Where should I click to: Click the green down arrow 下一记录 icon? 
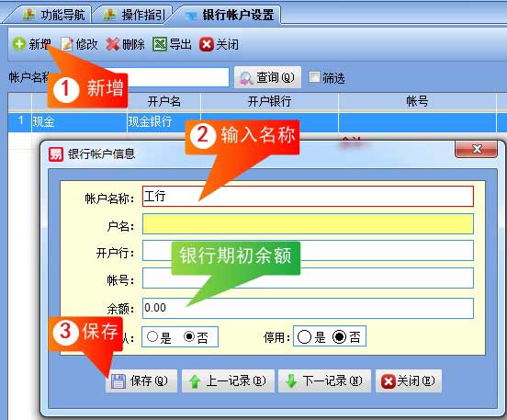[291, 381]
